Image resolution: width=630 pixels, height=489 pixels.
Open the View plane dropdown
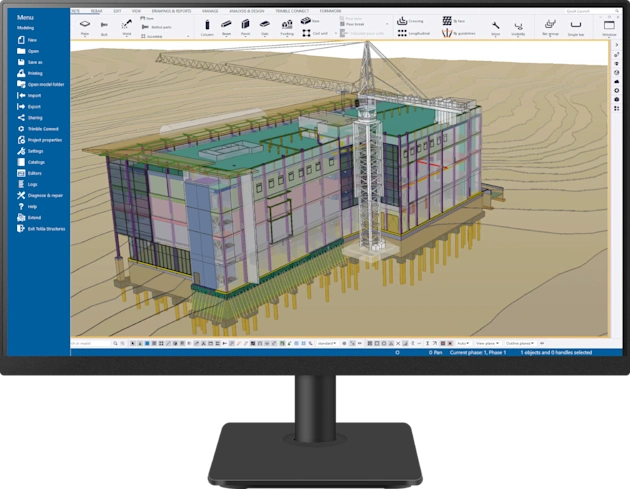tap(487, 344)
